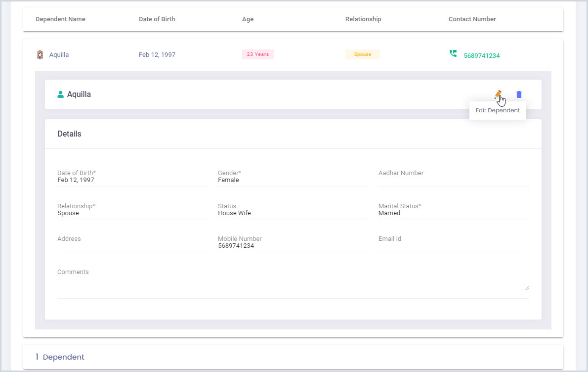The image size is (588, 372).
Task: Click the Gender field showing Female
Action: click(293, 178)
